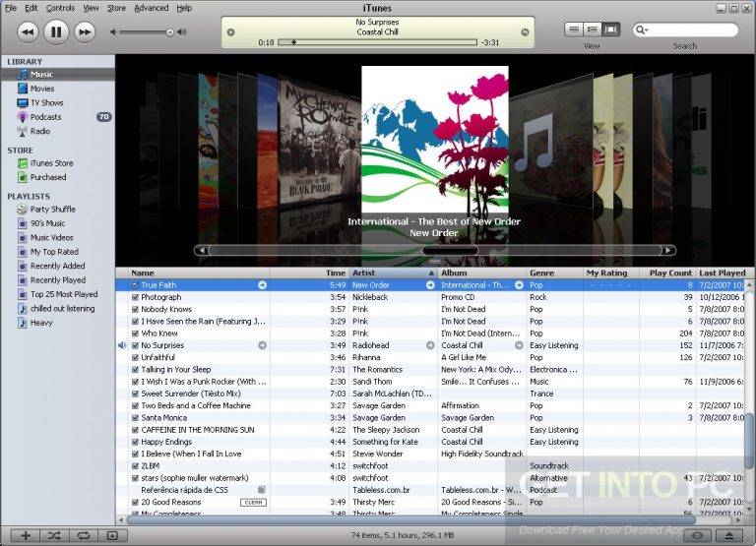Screen dimensions: 756x546
Task: Sort by Artist column header
Action: (393, 273)
